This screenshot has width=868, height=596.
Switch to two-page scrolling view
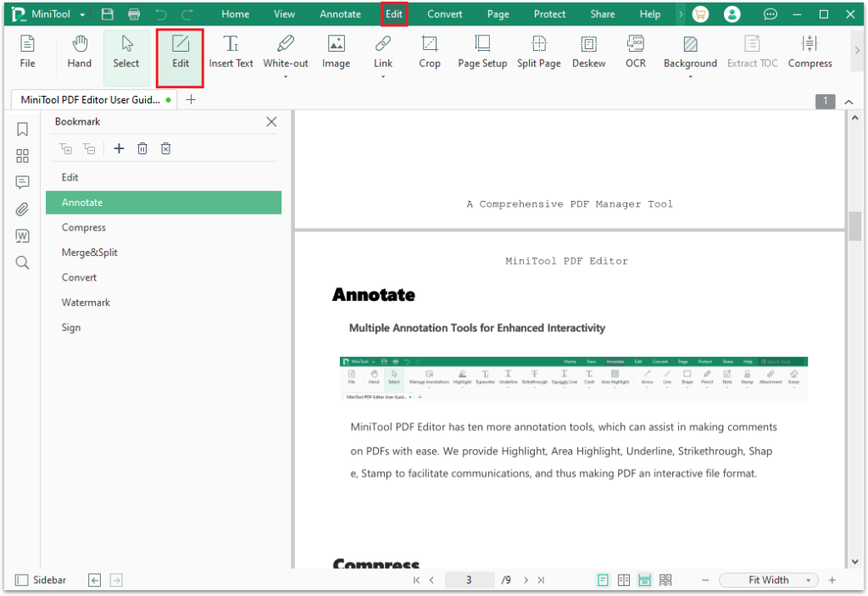tap(666, 580)
